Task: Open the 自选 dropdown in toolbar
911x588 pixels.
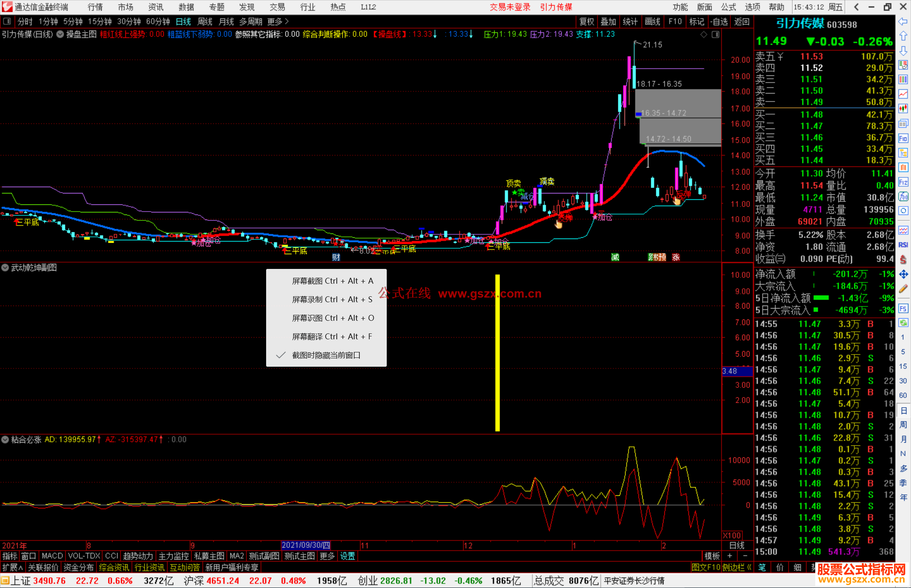Action: click(x=719, y=21)
